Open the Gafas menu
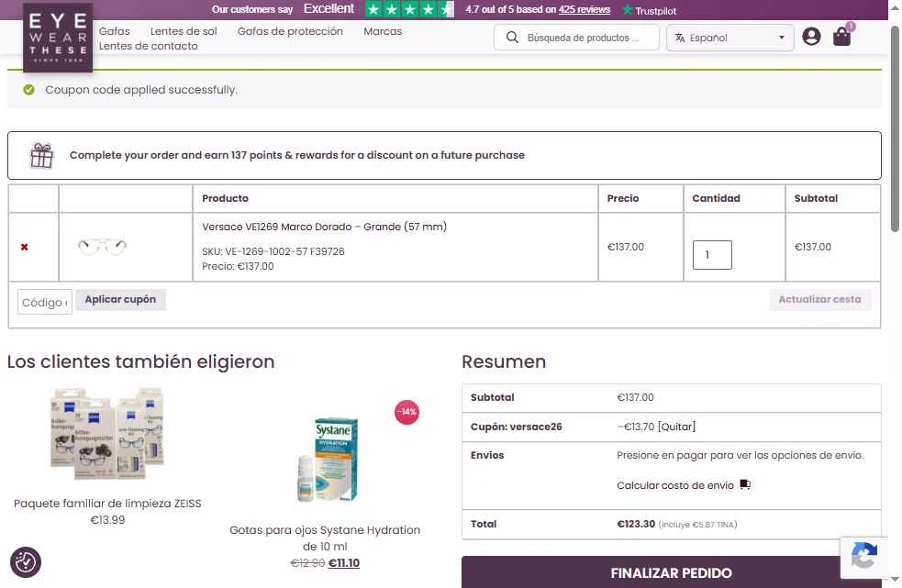Image resolution: width=902 pixels, height=588 pixels. [114, 31]
